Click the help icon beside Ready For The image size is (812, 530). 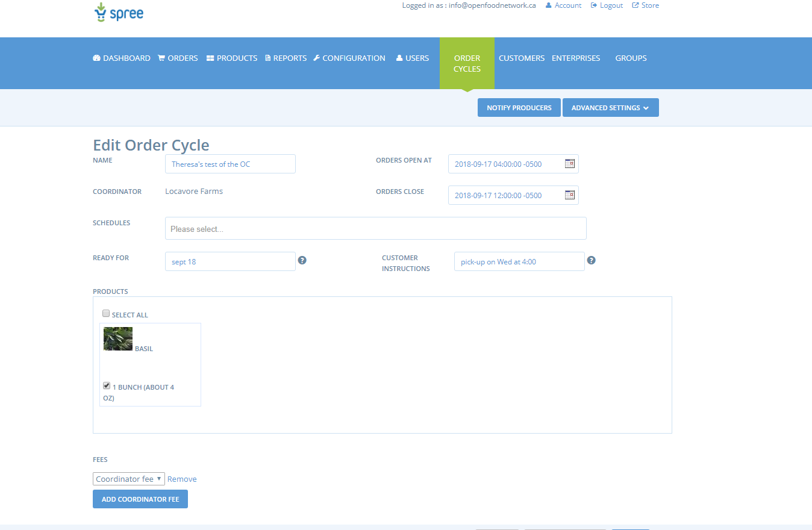tap(302, 260)
